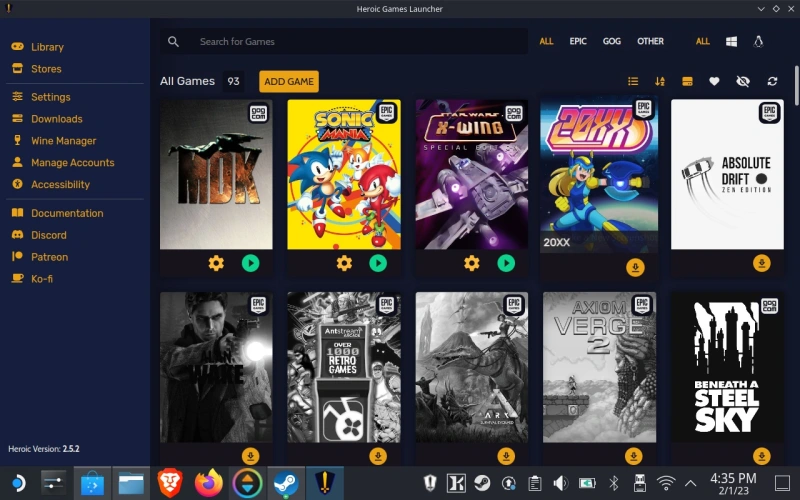This screenshot has height=500, width=800.
Task: Toggle favorites-only heart filter
Action: 714,81
